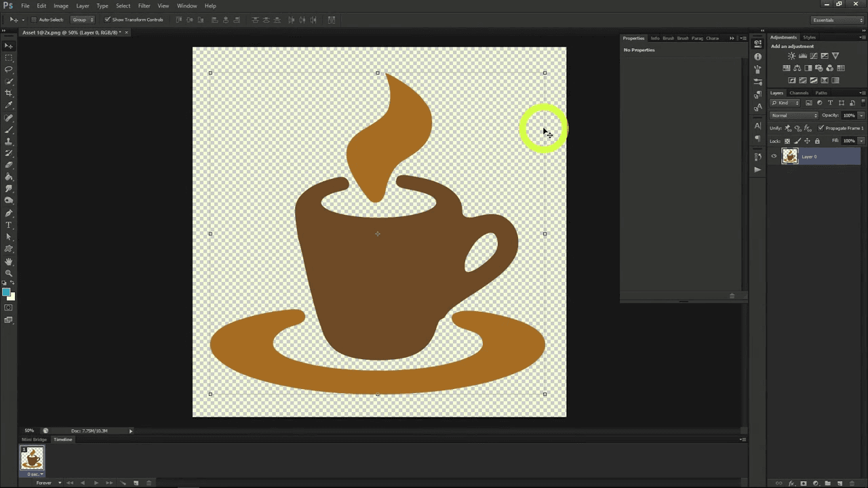Open the Fill slider dropdown arrow
This screenshot has width=868, height=488.
click(861, 141)
